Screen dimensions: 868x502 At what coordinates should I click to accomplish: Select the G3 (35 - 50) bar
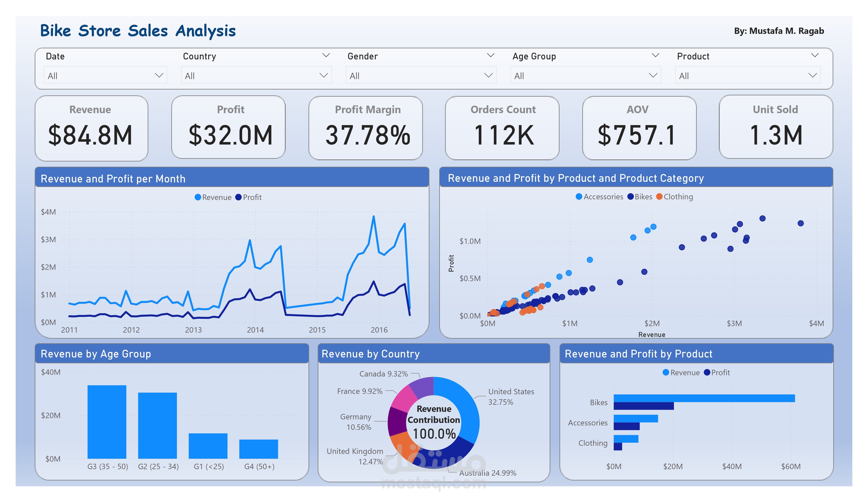click(x=107, y=422)
